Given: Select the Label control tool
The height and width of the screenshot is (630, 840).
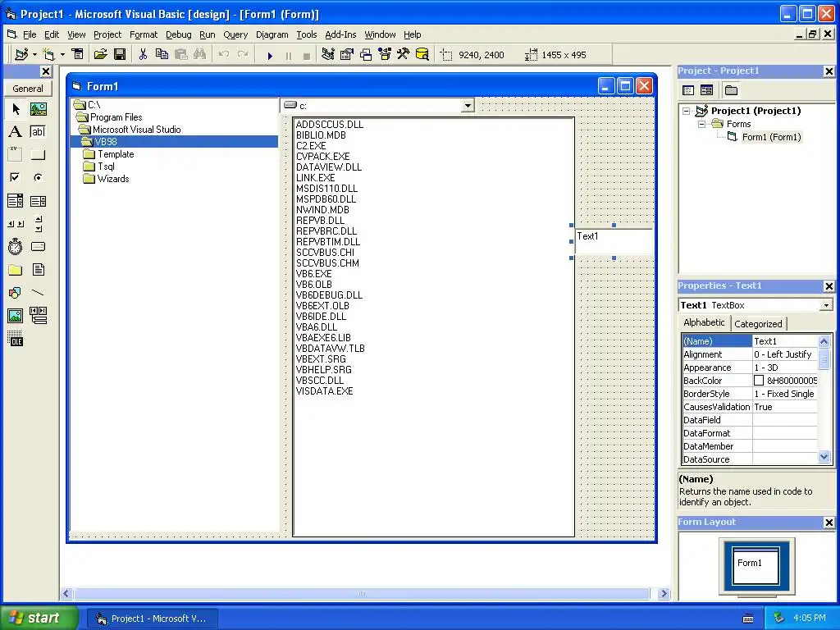Looking at the screenshot, I should click(x=16, y=132).
